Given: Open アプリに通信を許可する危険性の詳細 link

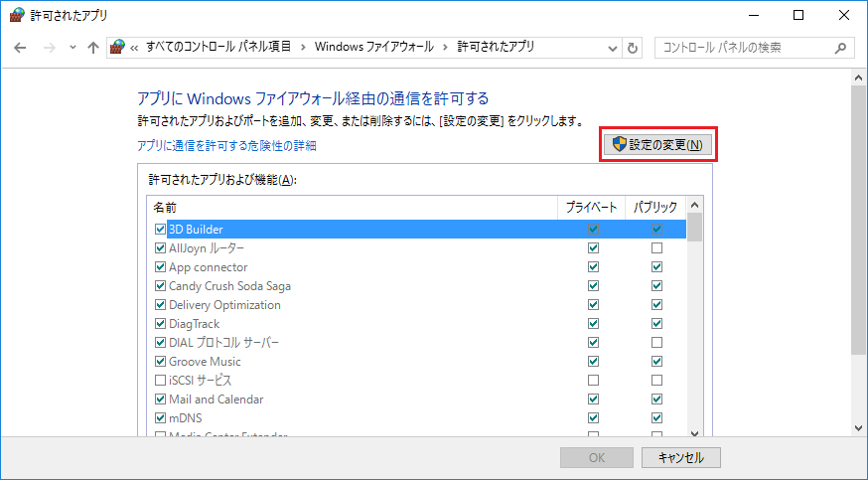Looking at the screenshot, I should (227, 146).
